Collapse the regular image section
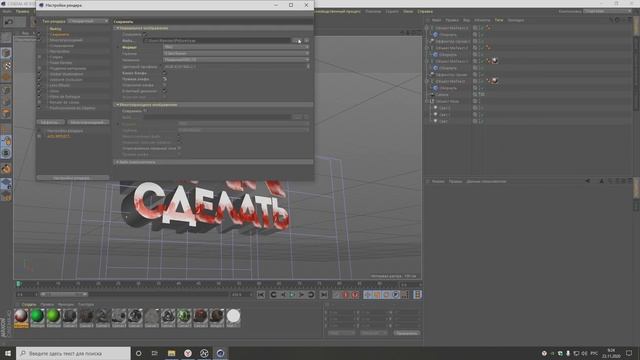The image size is (640, 360). (x=118, y=28)
